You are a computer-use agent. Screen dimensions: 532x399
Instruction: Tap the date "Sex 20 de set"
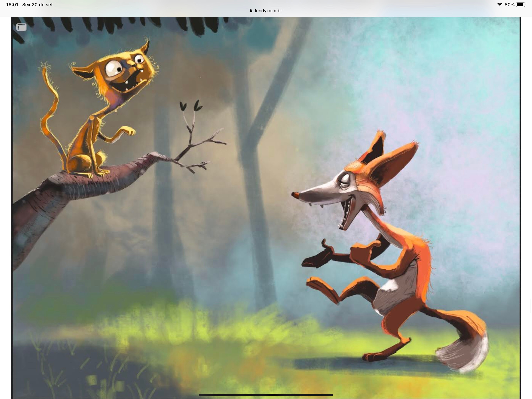point(37,4)
